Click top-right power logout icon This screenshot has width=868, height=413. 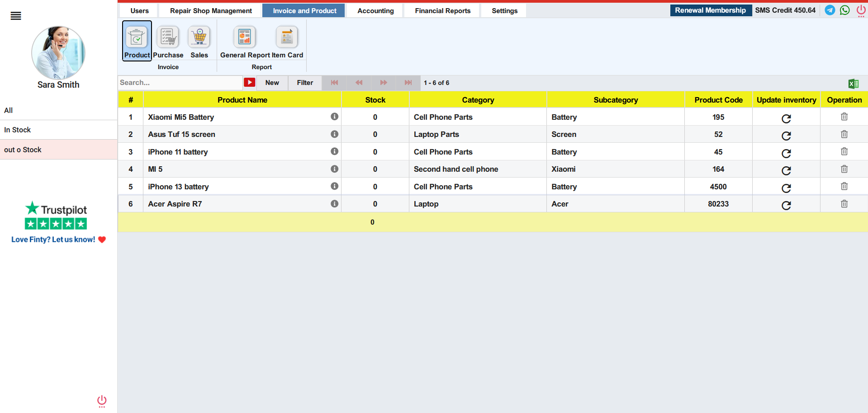[x=861, y=10]
